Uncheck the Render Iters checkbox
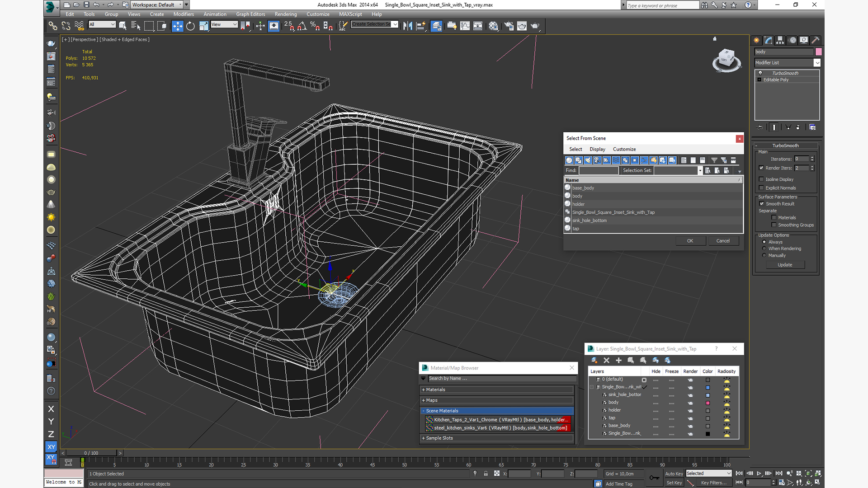This screenshot has height=488, width=868. pos(761,168)
